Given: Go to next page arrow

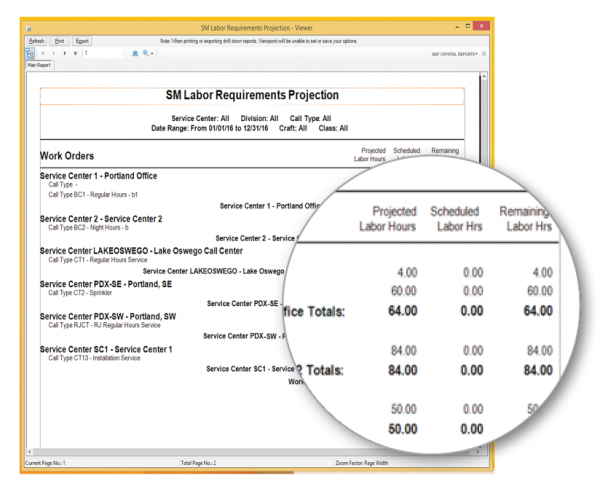Looking at the screenshot, I should (65, 54).
